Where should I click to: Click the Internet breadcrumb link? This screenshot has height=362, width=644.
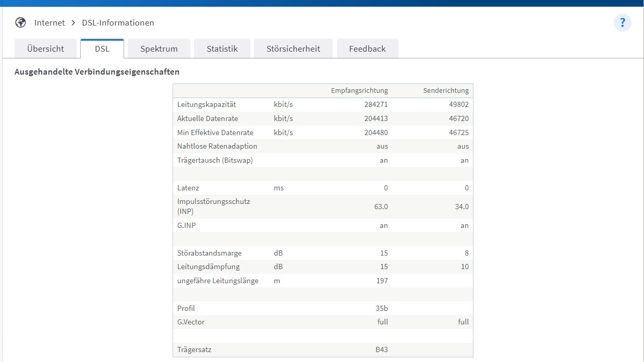[x=50, y=23]
